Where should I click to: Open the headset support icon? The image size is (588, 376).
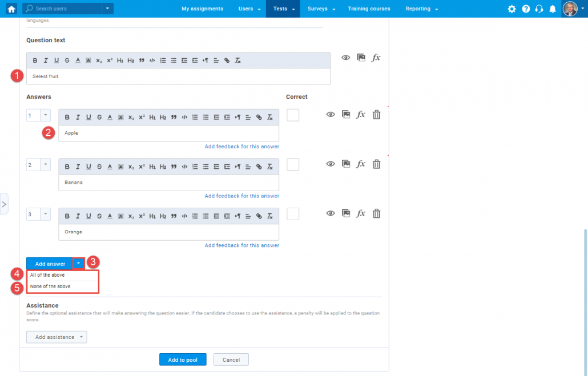coord(539,9)
